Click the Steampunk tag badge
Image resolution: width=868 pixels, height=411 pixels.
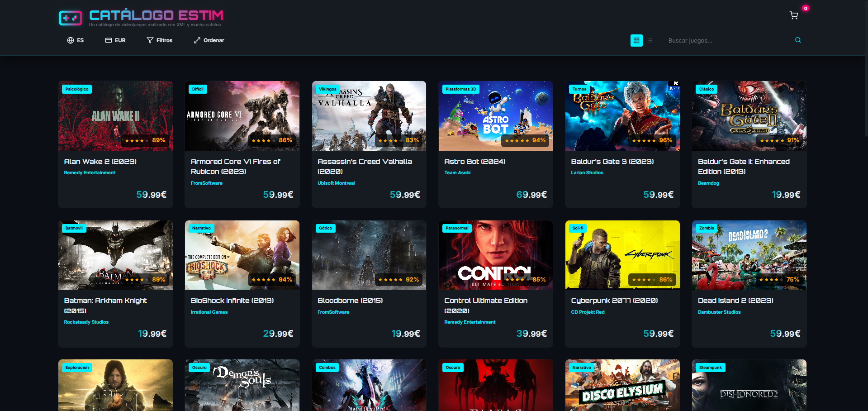(x=711, y=368)
